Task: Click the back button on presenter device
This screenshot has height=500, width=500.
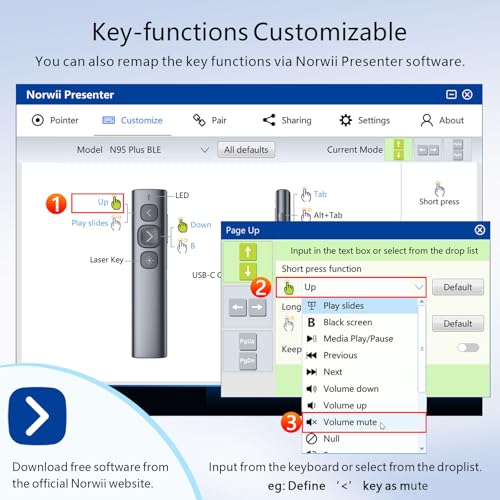Action: (149, 213)
